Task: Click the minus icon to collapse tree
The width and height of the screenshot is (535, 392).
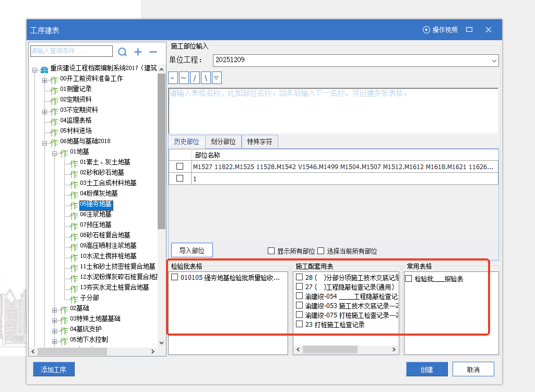Action: (153, 52)
